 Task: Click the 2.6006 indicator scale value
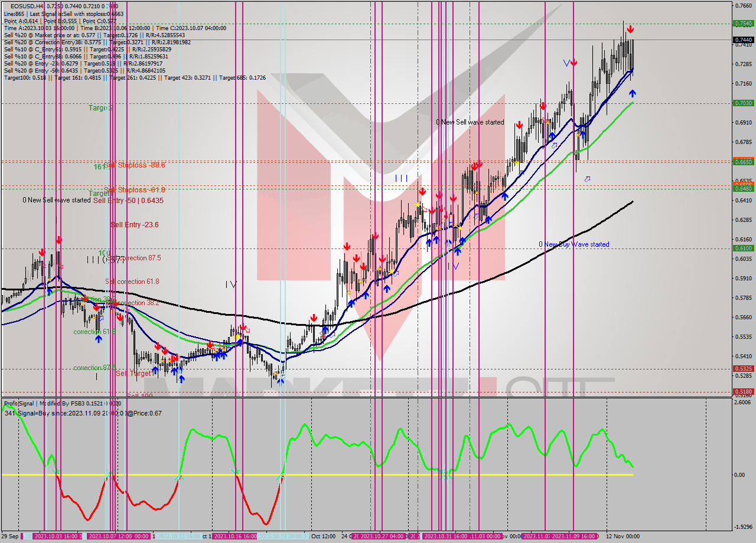(x=743, y=402)
